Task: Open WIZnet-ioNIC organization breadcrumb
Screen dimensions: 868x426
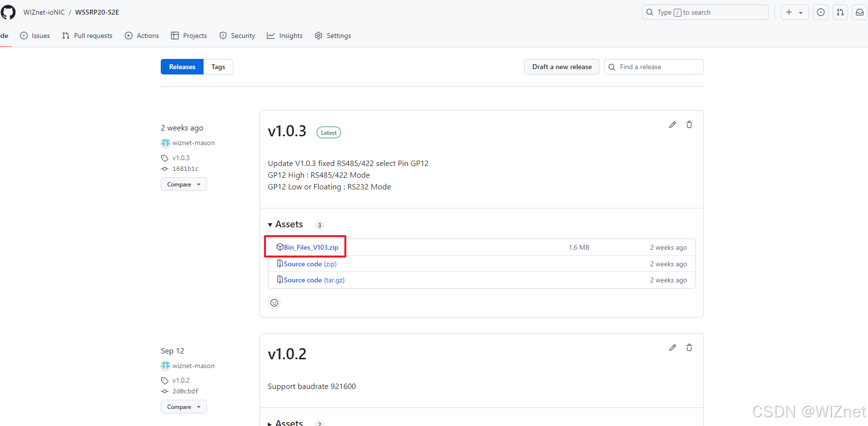Action: [x=44, y=12]
